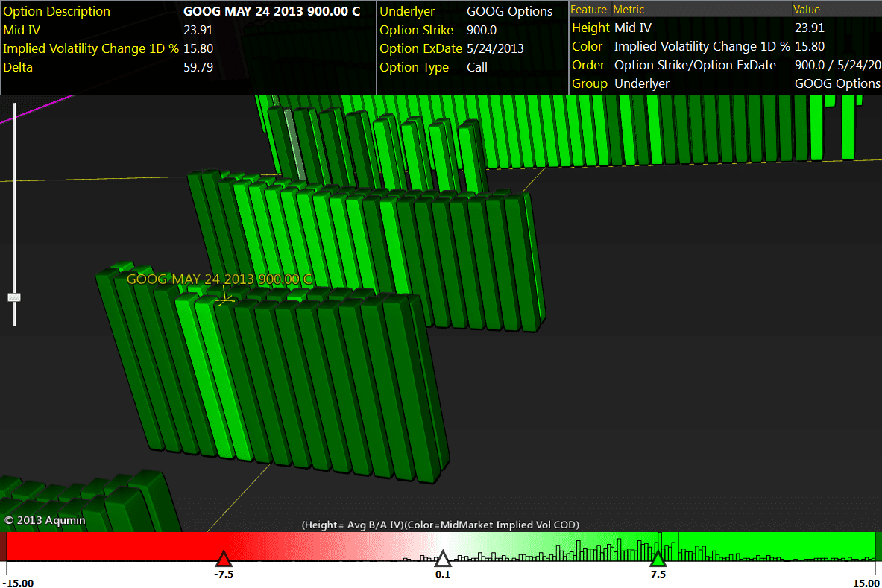Select the Height feature row
Screen dimensions: 882x588
point(590,28)
